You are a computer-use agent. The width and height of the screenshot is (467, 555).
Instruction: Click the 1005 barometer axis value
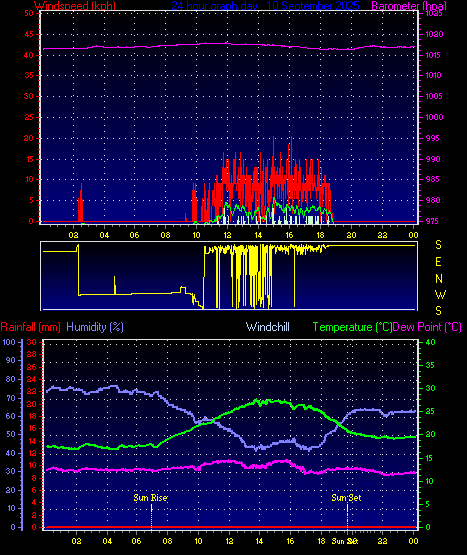click(x=434, y=96)
